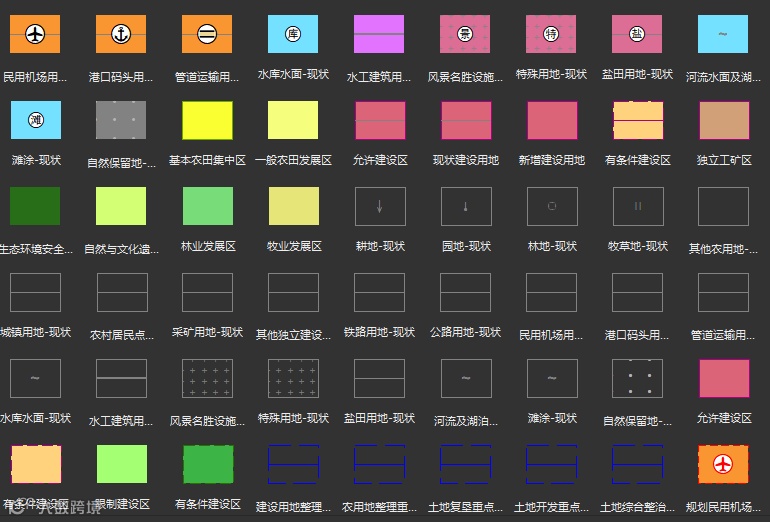This screenshot has height=522, width=770.
Task: Select the 牧草地-现状 outline symbol
Action: pyautogui.click(x=638, y=206)
